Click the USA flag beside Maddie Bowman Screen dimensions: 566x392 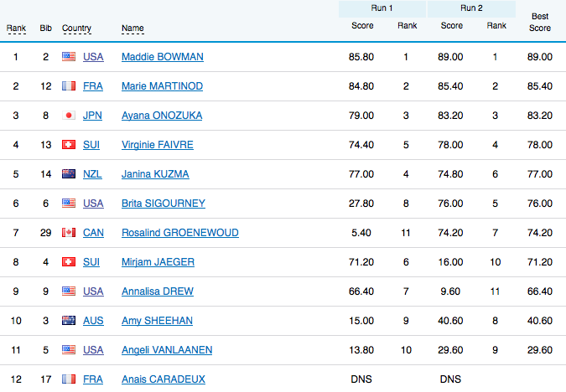point(69,57)
